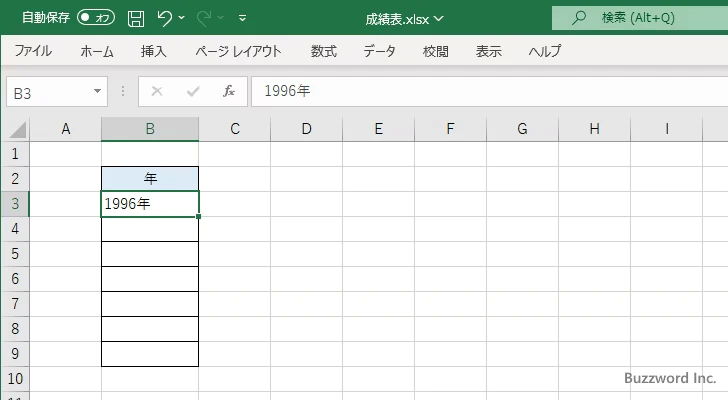Focus the 検索 (Alt+Q) search box
728x400 pixels.
(640, 18)
